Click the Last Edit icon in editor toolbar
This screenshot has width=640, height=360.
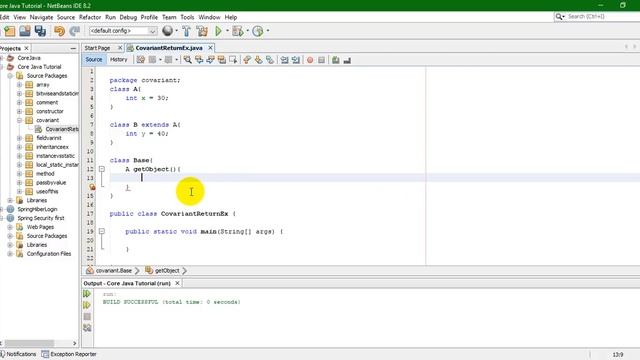tap(141, 60)
